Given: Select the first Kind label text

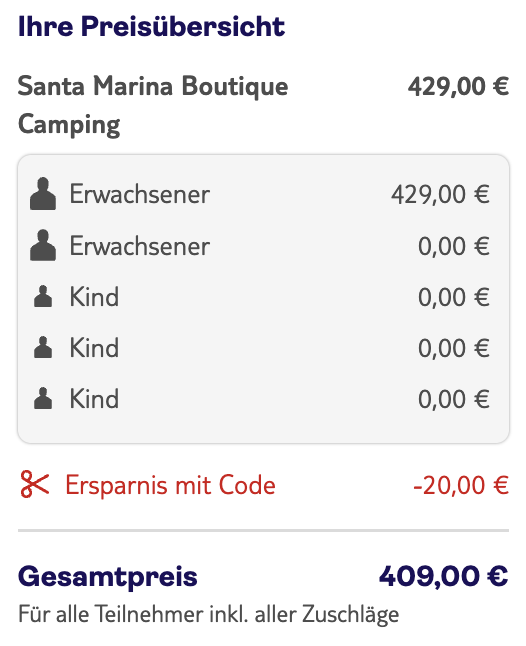Looking at the screenshot, I should pos(94,297).
